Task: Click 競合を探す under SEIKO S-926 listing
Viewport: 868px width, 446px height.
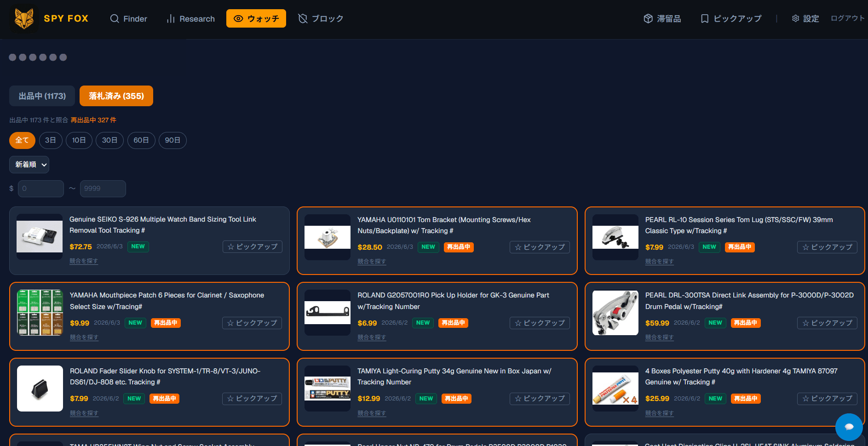Action: (84, 261)
